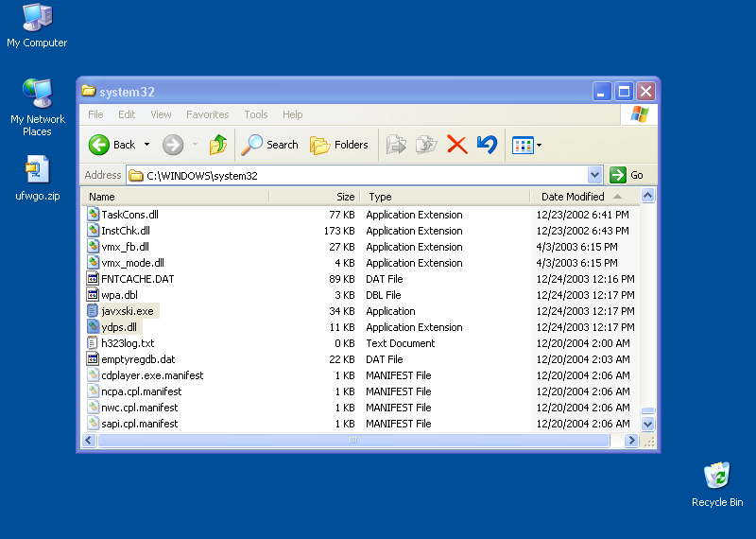Click the horizontal scrollbar thumb
This screenshot has height=539, width=756.
353,440
